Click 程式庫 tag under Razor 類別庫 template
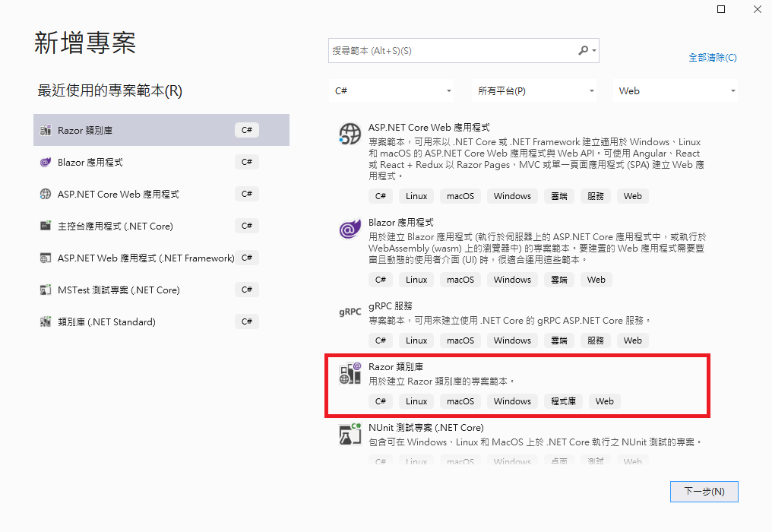The image size is (772, 532). [x=563, y=401]
